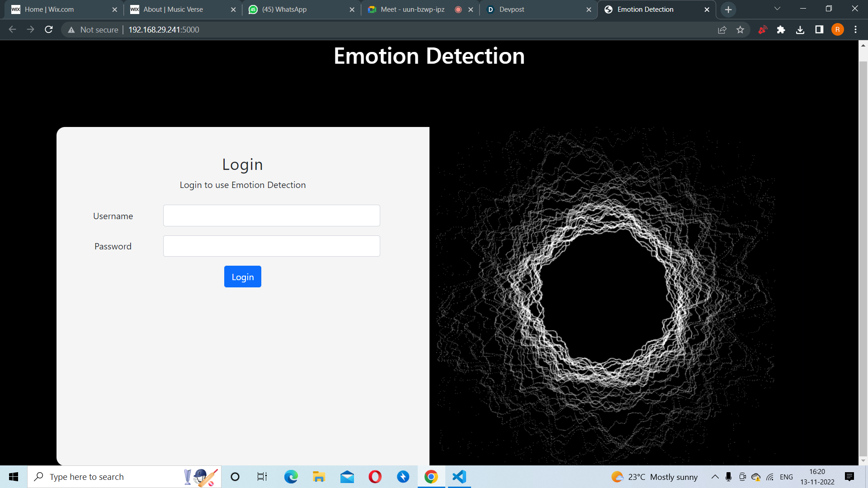868x488 pixels.
Task: Toggle the Chrome side panel icon
Action: (x=819, y=30)
